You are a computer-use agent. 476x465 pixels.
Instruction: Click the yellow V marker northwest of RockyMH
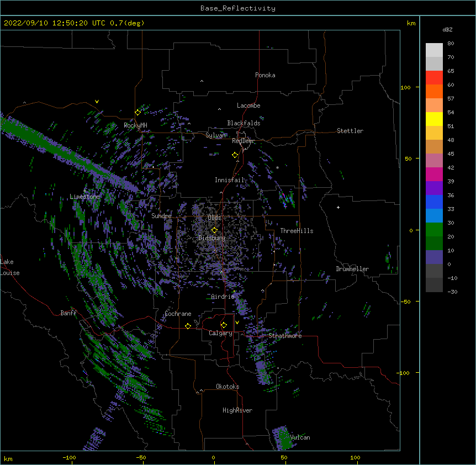coord(97,102)
